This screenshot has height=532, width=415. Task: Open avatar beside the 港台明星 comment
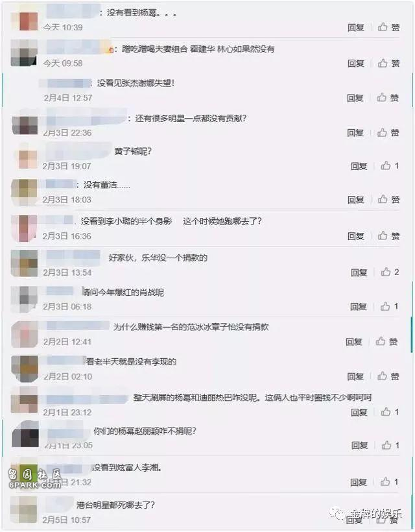[24, 510]
